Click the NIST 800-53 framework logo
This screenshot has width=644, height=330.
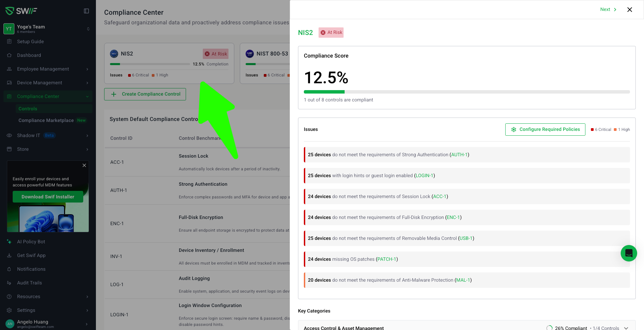(250, 54)
